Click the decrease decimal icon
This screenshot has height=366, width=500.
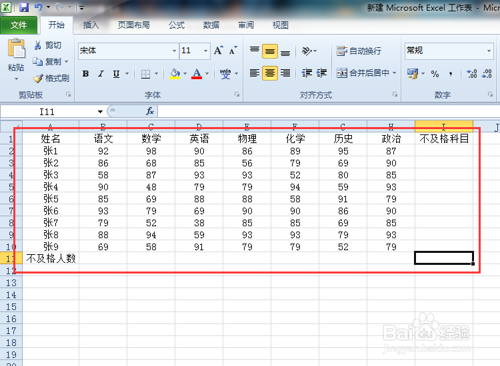487,74
